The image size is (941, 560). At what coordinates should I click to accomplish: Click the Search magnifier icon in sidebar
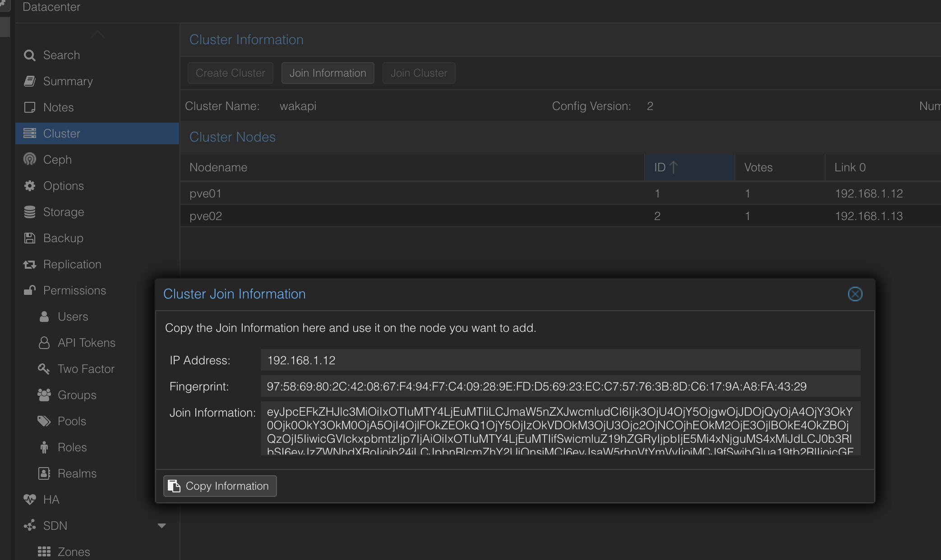[x=30, y=55]
